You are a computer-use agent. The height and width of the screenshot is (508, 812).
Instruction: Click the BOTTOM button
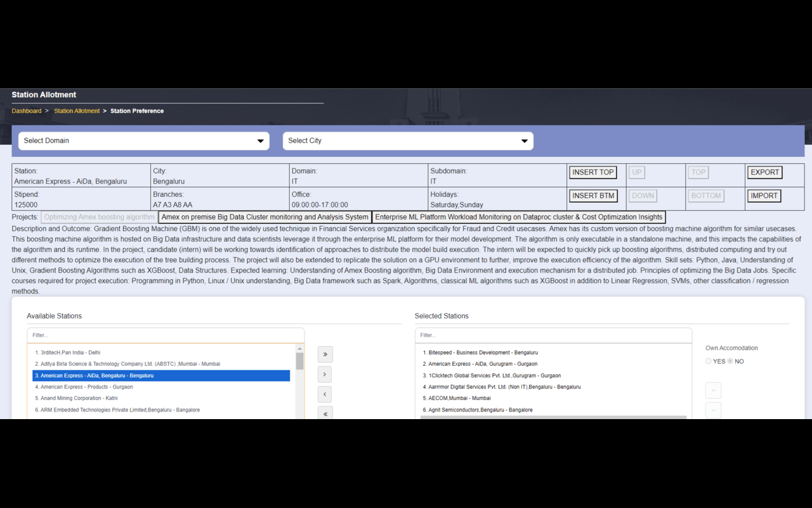click(706, 196)
